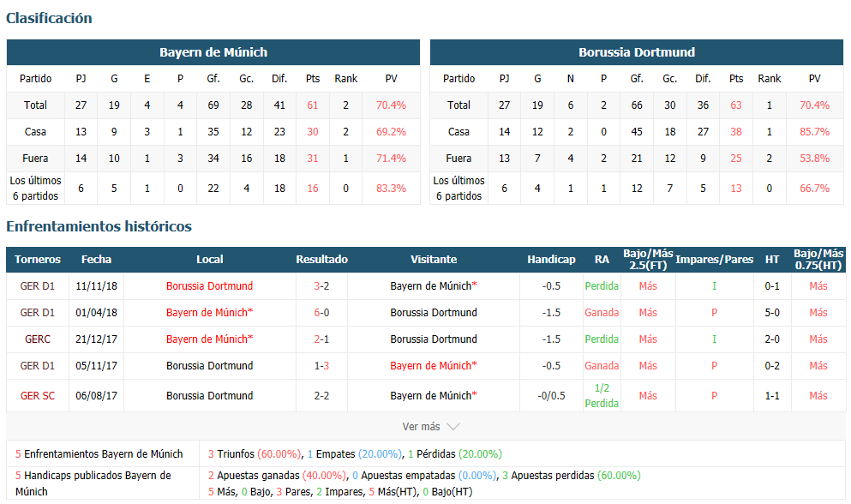This screenshot has width=851, height=504.
Task: Click the Bayern de Múnich table header
Action: 213,52
